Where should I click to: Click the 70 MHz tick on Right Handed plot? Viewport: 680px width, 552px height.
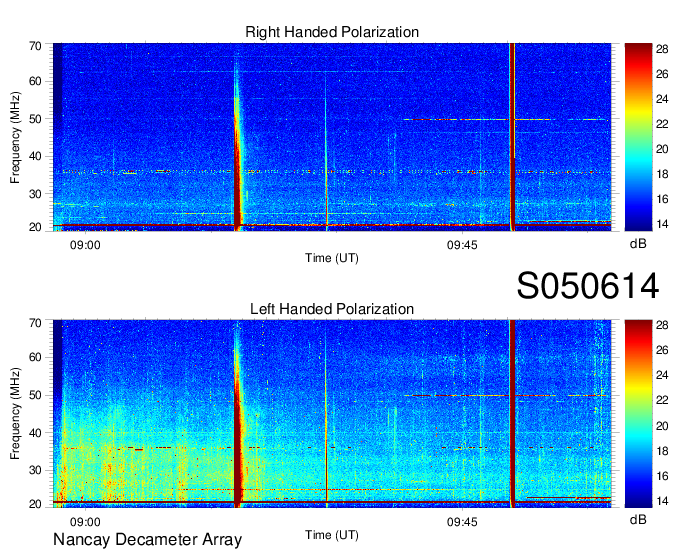35,46
